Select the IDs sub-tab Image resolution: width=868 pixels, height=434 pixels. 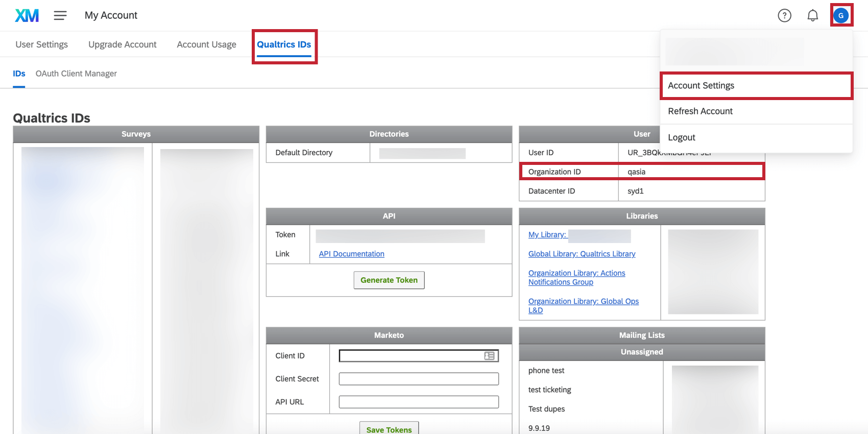coord(19,74)
